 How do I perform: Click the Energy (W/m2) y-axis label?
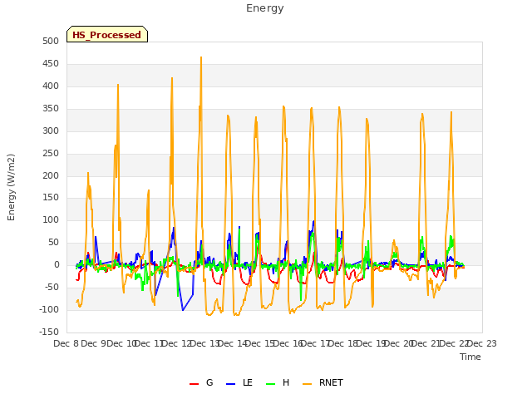(11, 187)
